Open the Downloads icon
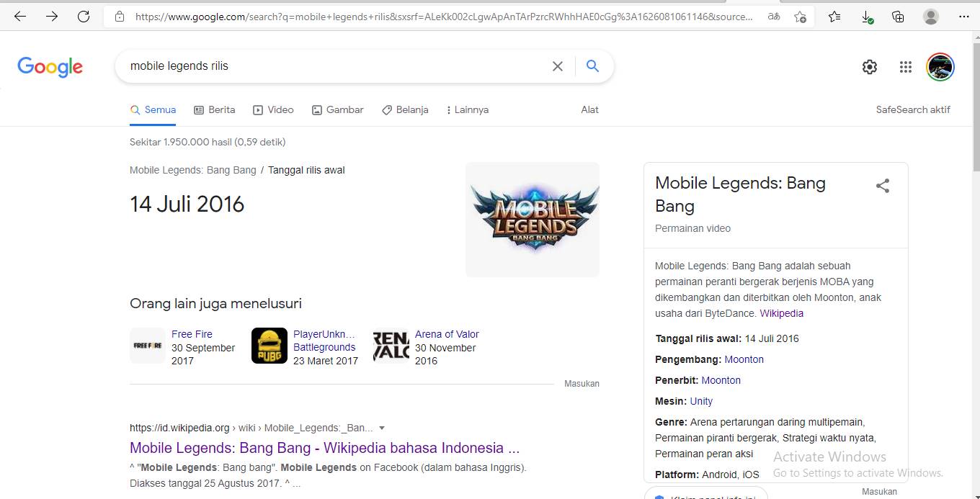 867,16
